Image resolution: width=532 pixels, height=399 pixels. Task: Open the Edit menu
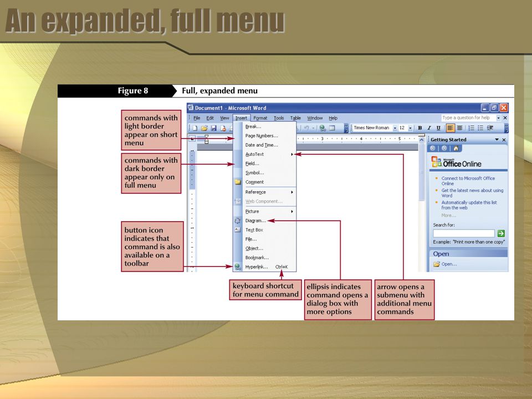pyautogui.click(x=210, y=118)
